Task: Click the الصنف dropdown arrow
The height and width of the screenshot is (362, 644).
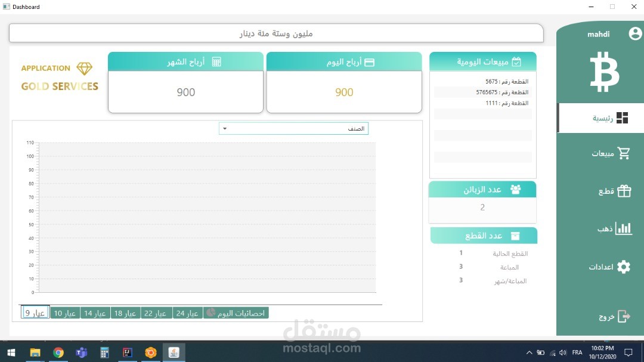Action: tap(225, 129)
